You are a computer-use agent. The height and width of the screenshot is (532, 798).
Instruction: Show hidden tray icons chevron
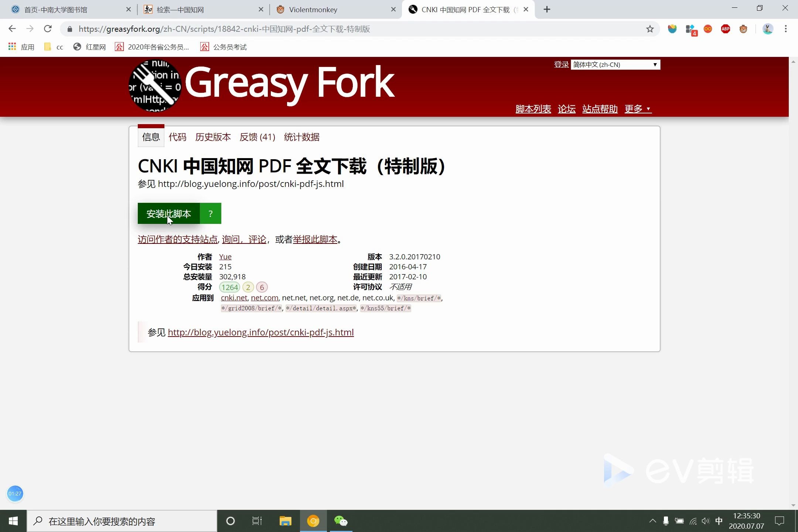[x=653, y=521]
